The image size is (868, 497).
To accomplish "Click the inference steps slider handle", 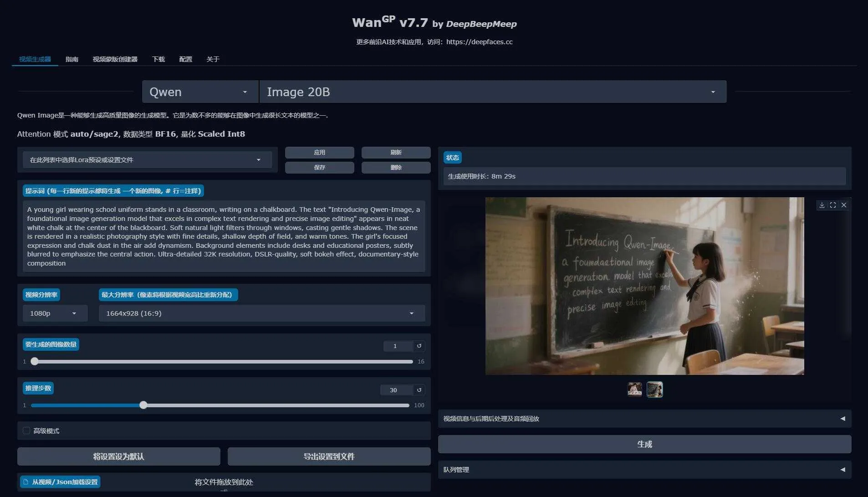I will tap(143, 405).
